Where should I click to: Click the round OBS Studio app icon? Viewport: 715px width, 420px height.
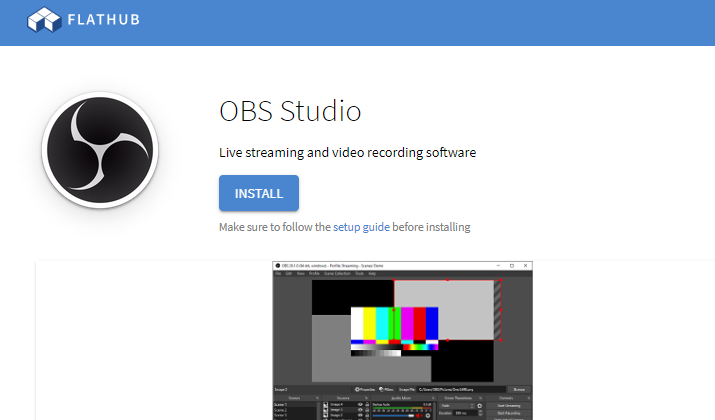click(x=100, y=150)
